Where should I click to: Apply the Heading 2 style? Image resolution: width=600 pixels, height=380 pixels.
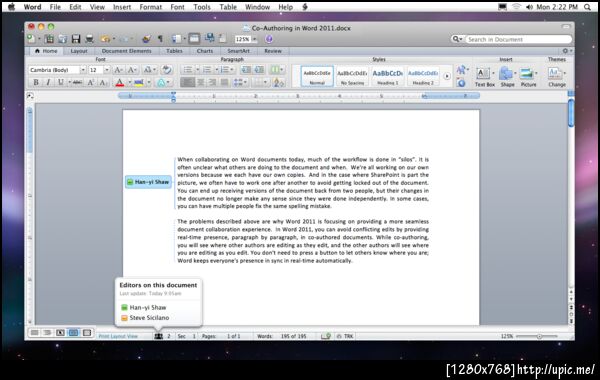[x=423, y=76]
